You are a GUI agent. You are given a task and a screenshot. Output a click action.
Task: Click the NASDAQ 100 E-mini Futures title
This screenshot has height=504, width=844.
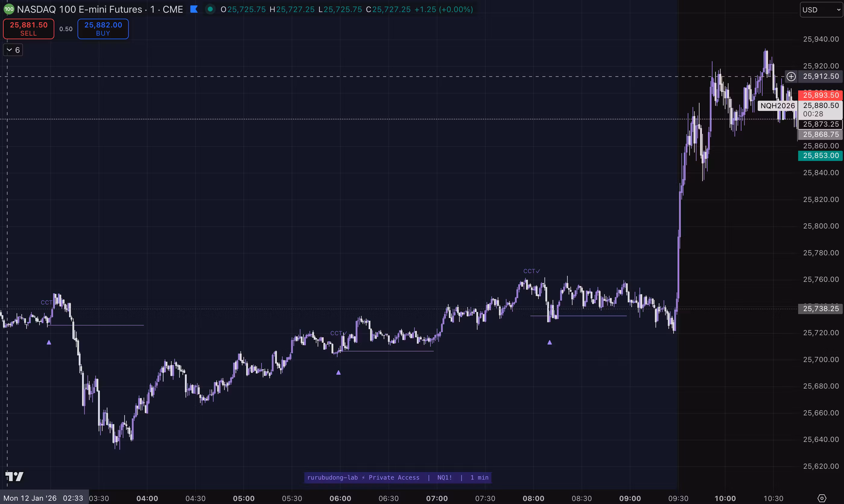80,9
